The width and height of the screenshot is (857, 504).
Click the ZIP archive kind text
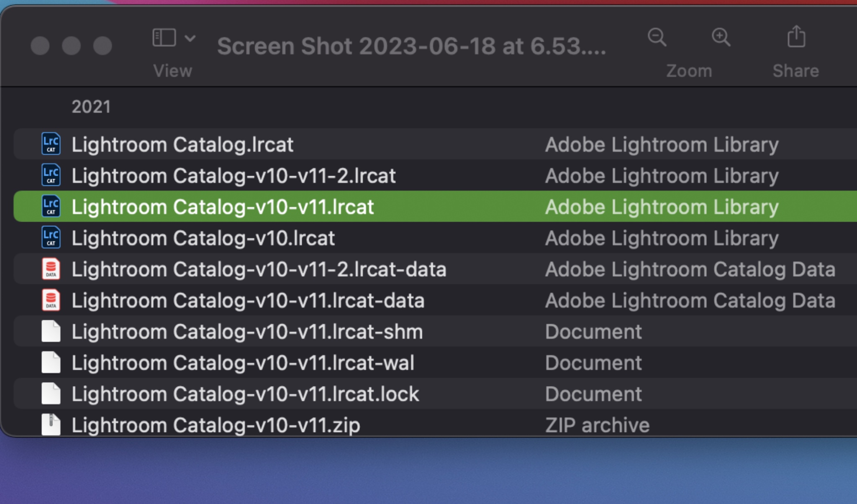(x=597, y=425)
